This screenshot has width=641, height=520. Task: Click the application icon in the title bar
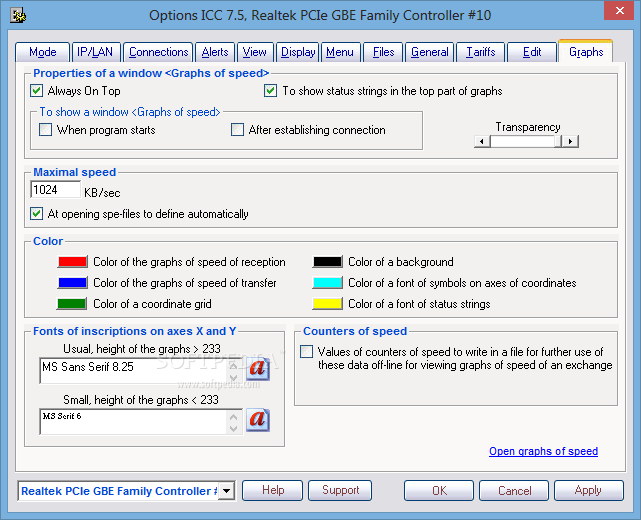tap(18, 16)
